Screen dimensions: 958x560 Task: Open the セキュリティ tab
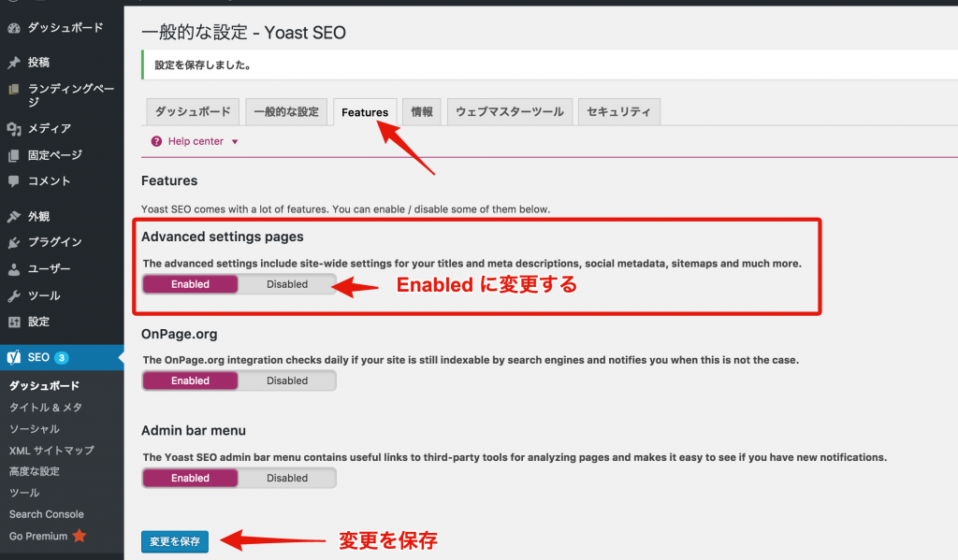[x=619, y=112]
